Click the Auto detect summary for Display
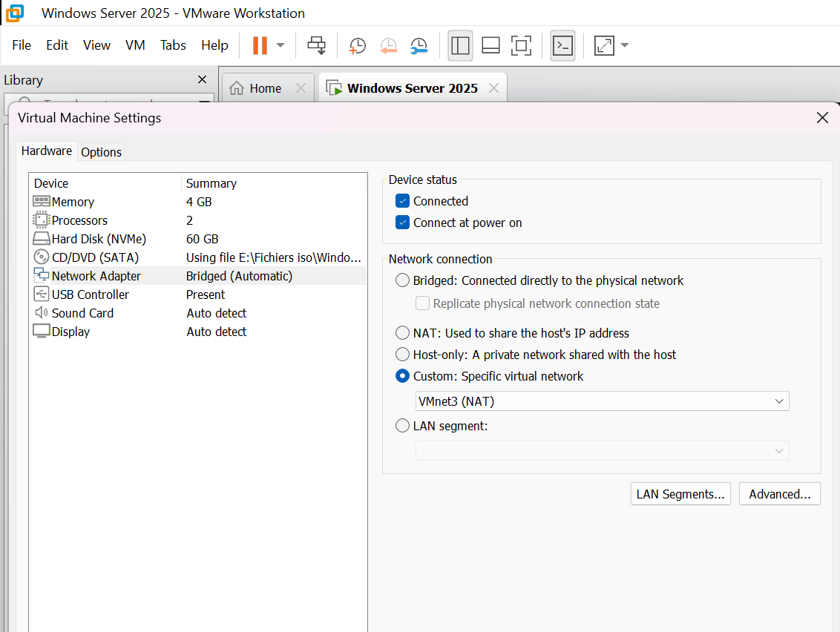 (217, 332)
